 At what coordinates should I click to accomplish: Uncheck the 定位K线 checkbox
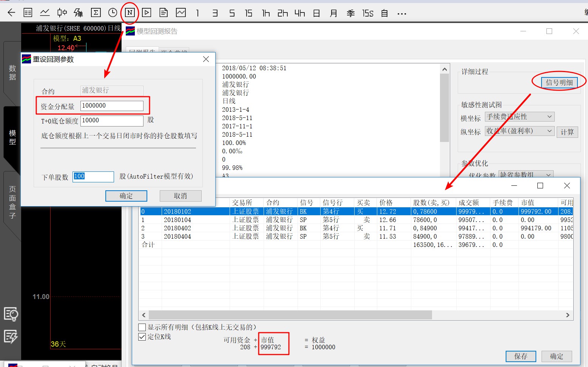coord(142,337)
